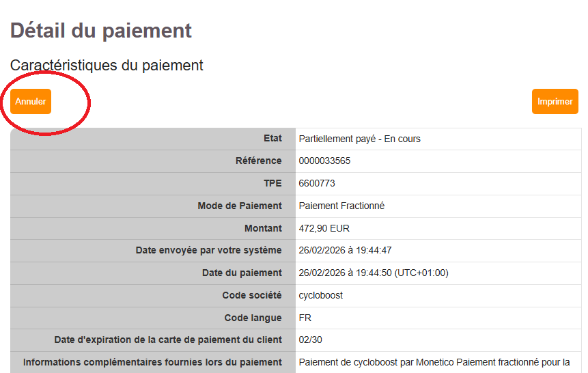The height and width of the screenshot is (373, 588).
Task: Click the Détail du paiement heading
Action: click(101, 30)
